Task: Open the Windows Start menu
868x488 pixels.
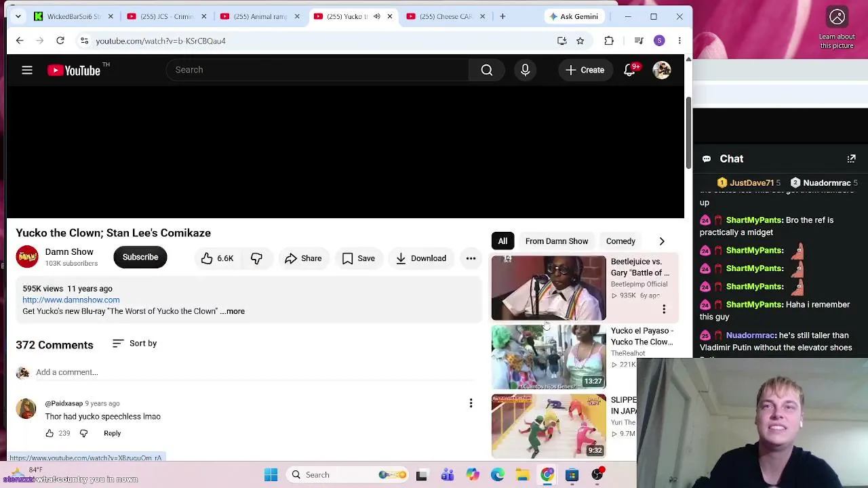Action: coord(271,474)
